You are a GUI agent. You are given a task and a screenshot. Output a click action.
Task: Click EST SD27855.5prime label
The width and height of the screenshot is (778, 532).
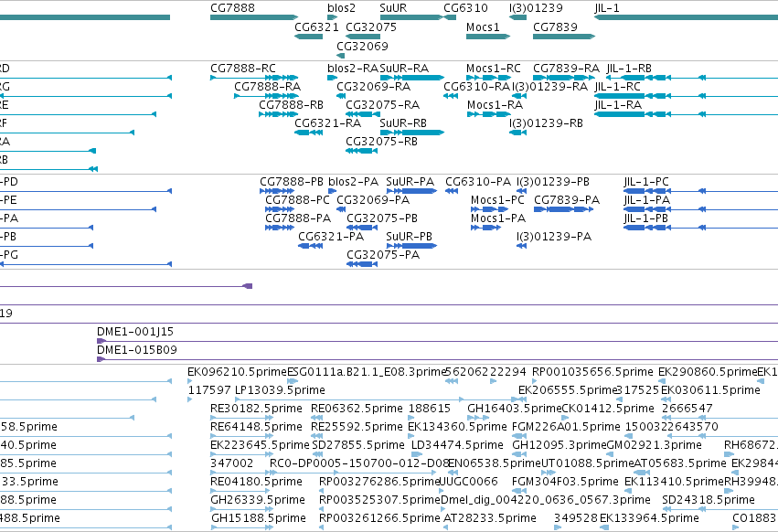pos(358,445)
